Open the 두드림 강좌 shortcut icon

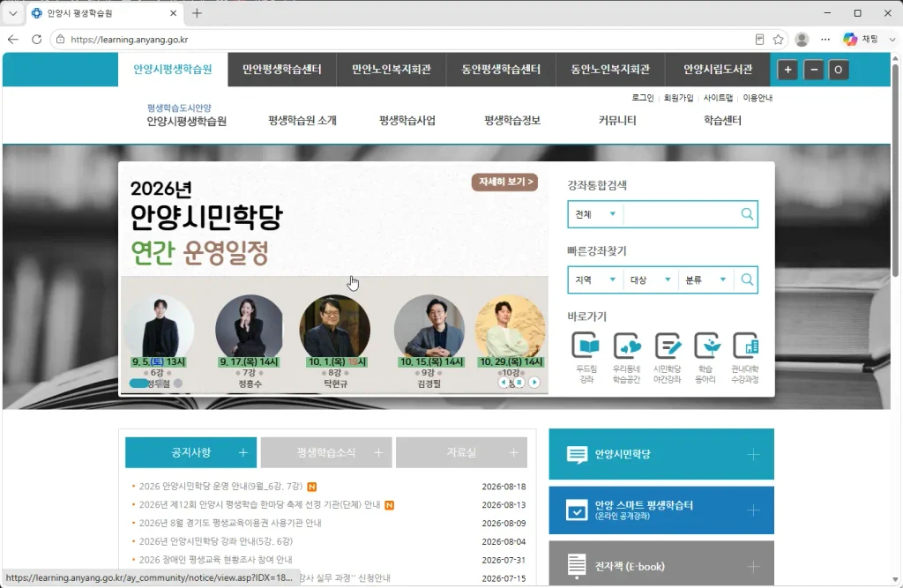pyautogui.click(x=586, y=346)
